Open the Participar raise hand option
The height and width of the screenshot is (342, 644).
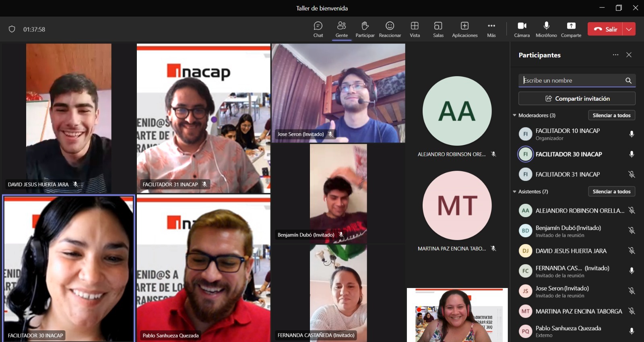pos(365,29)
